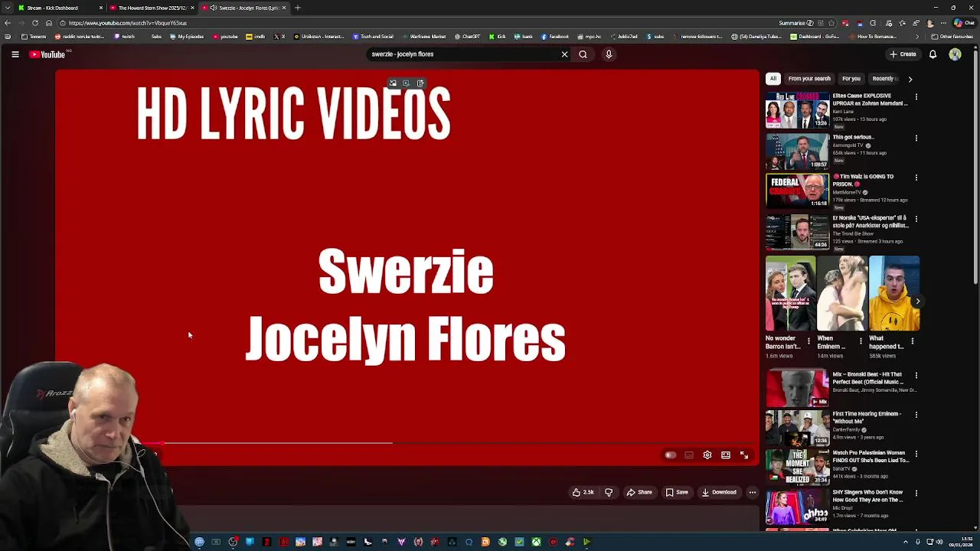980x551 pixels.
Task: Open Tim Walz is GOING TO PRISON thumbnail
Action: pos(797,191)
